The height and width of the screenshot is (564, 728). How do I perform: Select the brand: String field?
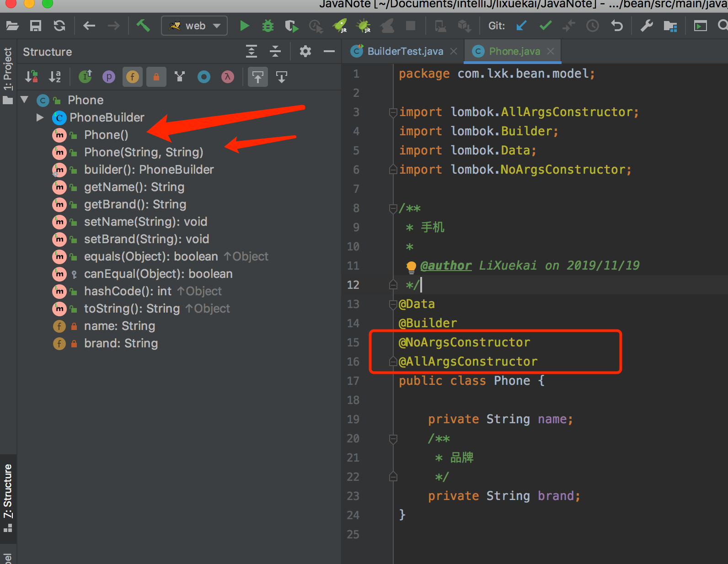(x=121, y=343)
